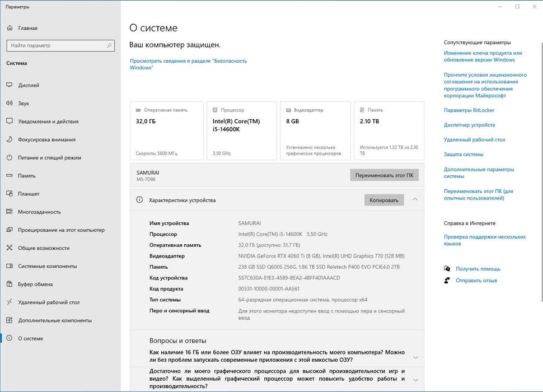Click the Планшет tablet icon
This screenshot has width=543, height=392.
tap(10, 194)
